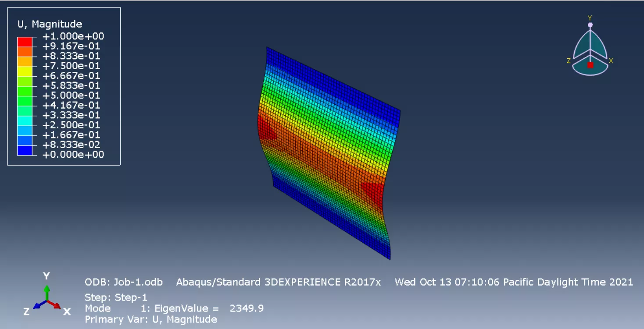Click the 'ODB: Job-1.odb' state block text
Image resolution: width=644 pixels, height=329 pixels.
pos(123,282)
